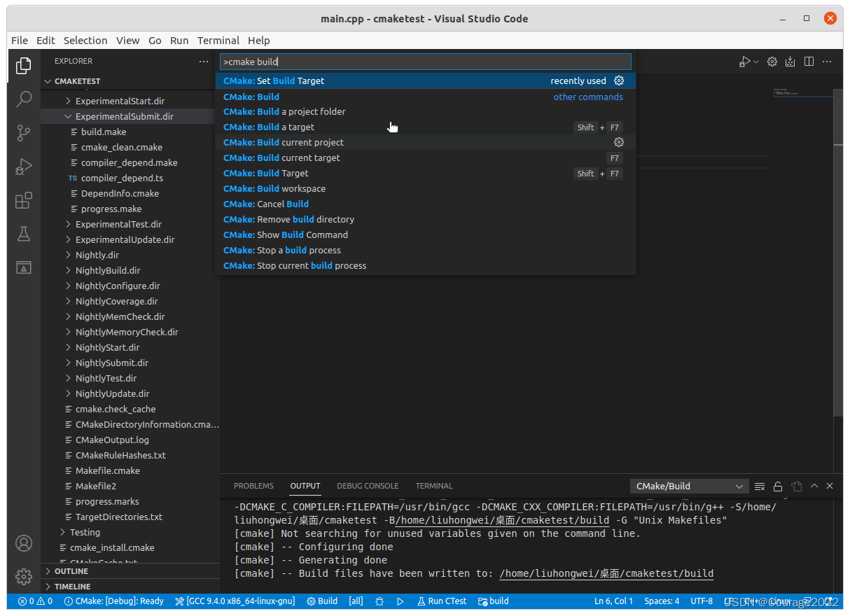Open the Explorer view in activity bar
The height and width of the screenshot is (616, 850).
[x=24, y=66]
